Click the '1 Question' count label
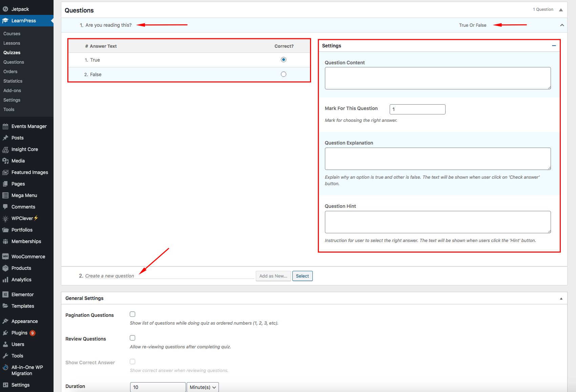Viewport: 576px width, 392px height. (x=543, y=9)
